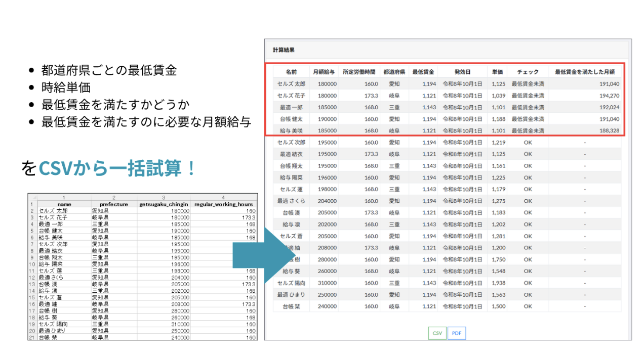Click 'セルズ 花子' name in results table

[291, 96]
